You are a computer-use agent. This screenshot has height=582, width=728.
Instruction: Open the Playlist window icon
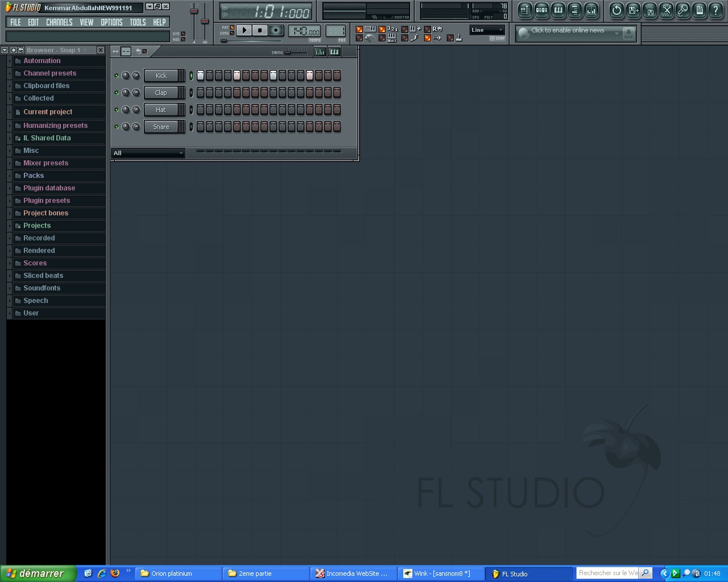pyautogui.click(x=525, y=10)
